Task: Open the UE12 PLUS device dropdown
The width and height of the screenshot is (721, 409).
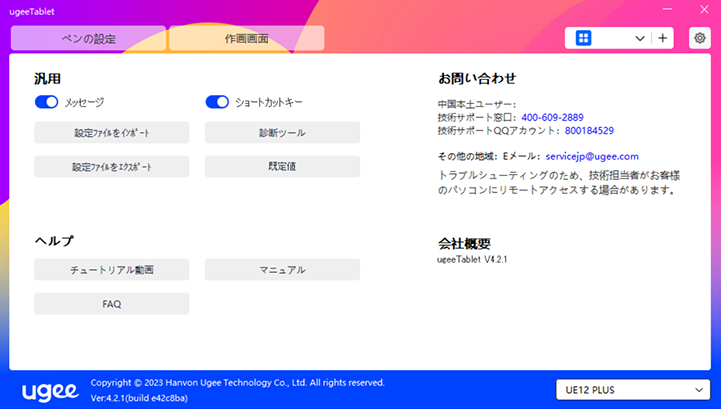Action: click(631, 389)
